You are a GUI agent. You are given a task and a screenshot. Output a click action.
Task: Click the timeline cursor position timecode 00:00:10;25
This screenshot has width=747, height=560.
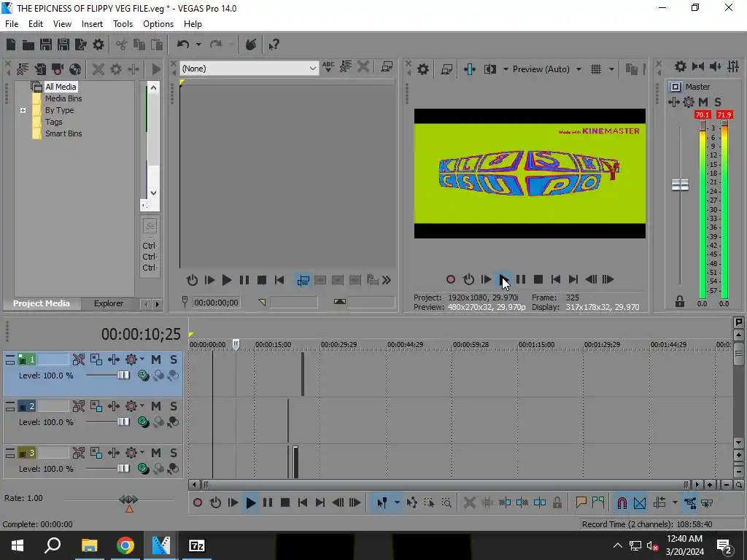(141, 335)
